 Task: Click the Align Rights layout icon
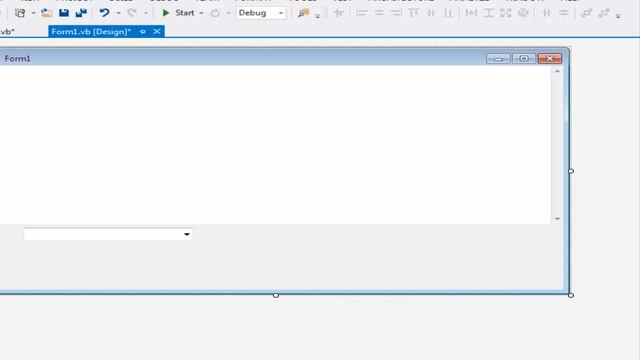point(396,13)
